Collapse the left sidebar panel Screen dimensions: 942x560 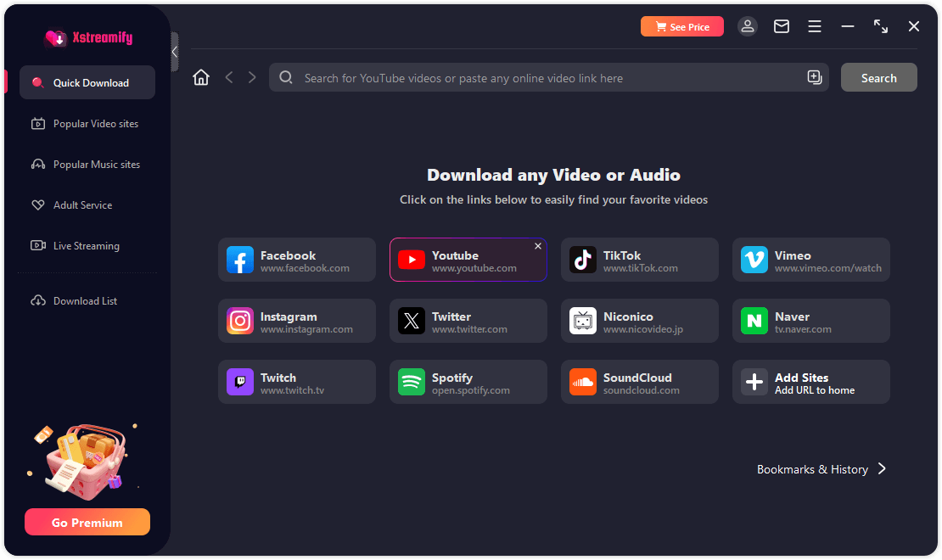point(175,52)
